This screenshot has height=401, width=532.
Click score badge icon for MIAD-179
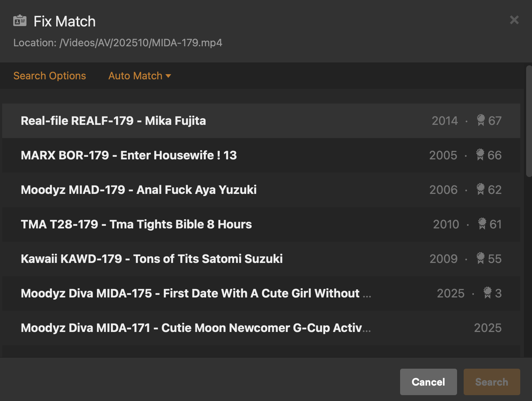click(x=481, y=189)
